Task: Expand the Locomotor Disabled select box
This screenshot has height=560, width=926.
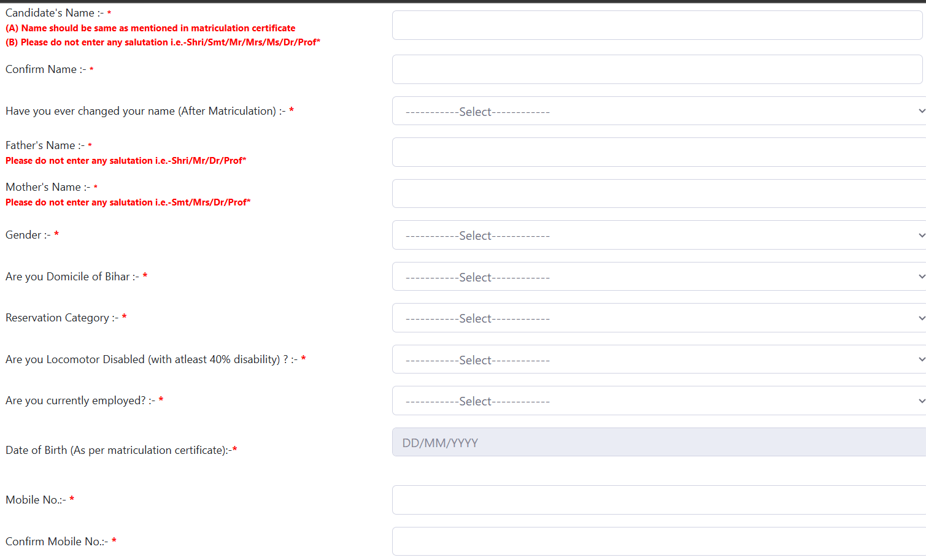Action: click(657, 359)
